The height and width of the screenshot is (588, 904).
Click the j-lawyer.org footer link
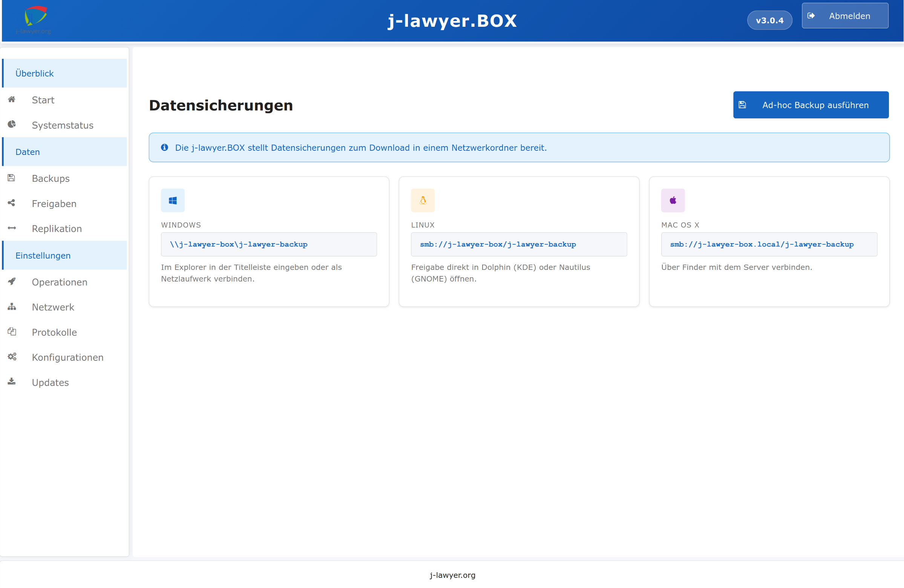[x=452, y=575]
